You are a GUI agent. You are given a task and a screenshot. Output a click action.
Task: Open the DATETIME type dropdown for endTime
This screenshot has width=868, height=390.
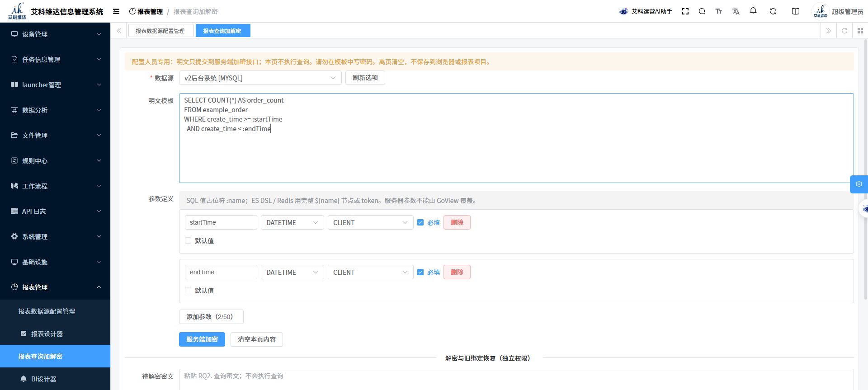pyautogui.click(x=292, y=272)
